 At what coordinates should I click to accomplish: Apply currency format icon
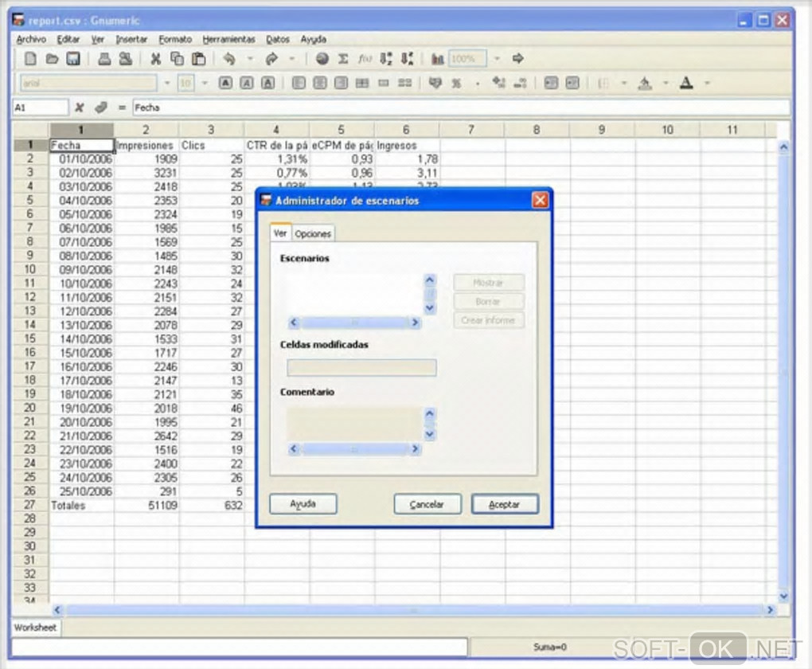pyautogui.click(x=435, y=83)
